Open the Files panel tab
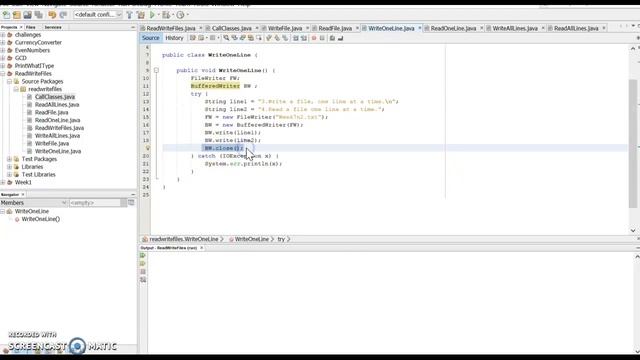 tap(31, 27)
